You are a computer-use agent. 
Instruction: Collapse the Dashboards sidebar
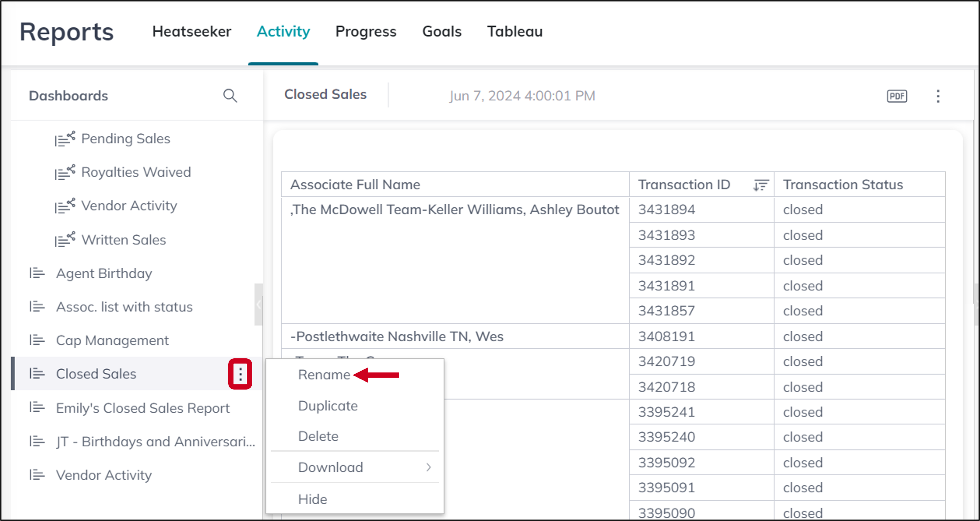259,305
